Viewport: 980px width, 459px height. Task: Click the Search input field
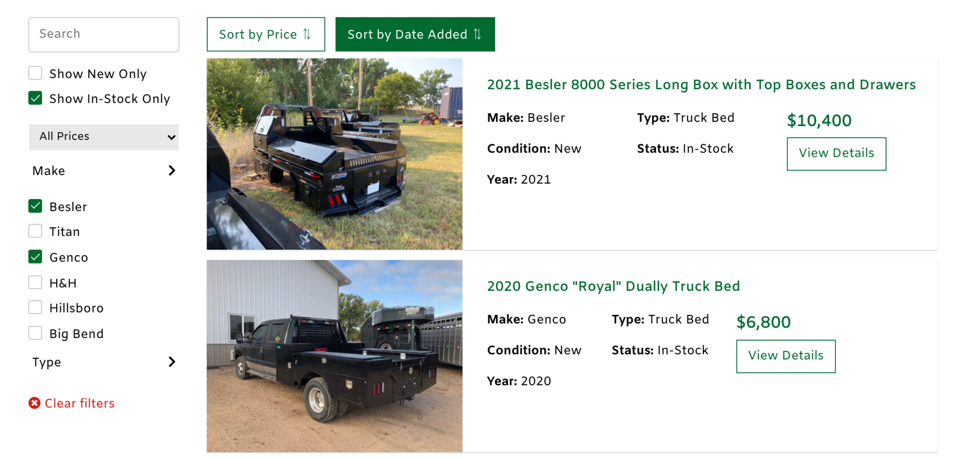[x=104, y=34]
